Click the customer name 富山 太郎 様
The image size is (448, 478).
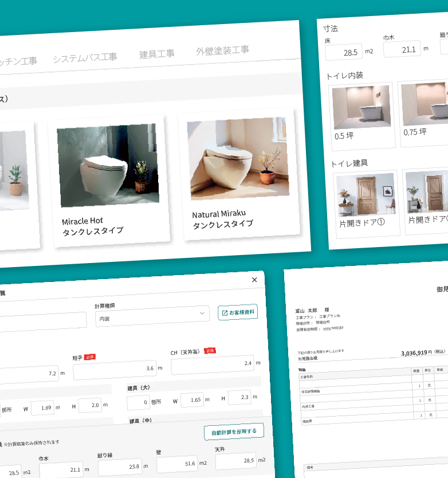(x=312, y=310)
